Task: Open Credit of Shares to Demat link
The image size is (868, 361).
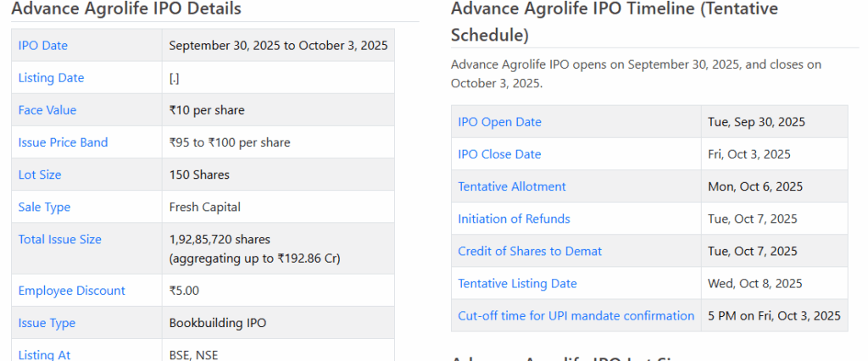Action: 530,251
